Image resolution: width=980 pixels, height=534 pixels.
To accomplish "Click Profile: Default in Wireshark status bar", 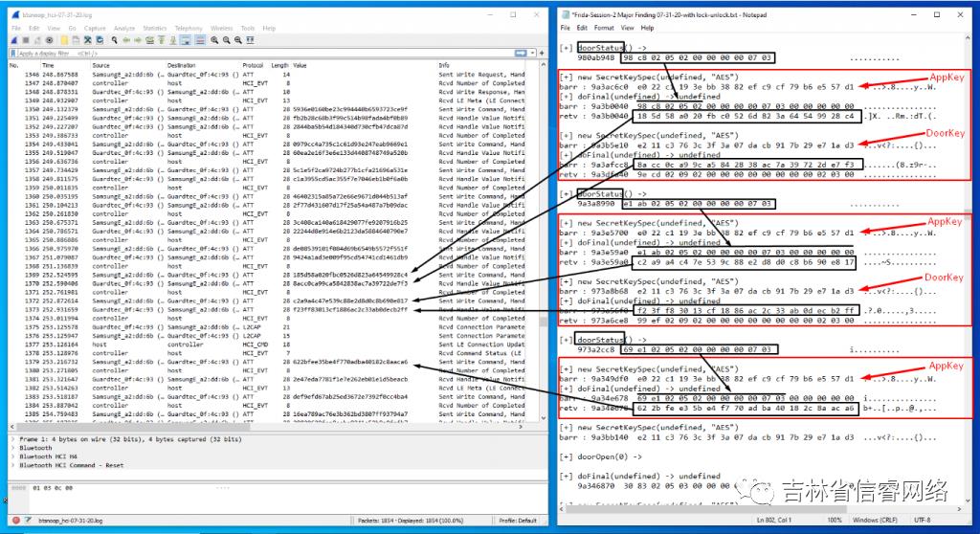I will pyautogui.click(x=518, y=521).
